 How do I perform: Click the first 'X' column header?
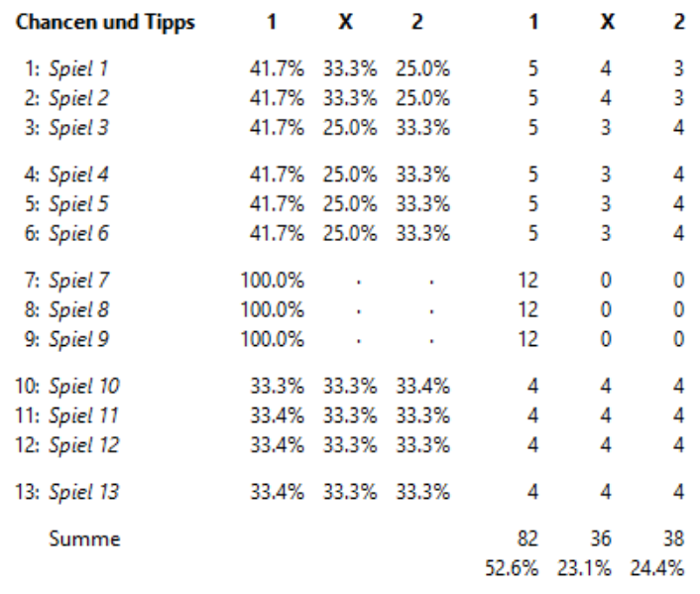point(345,22)
